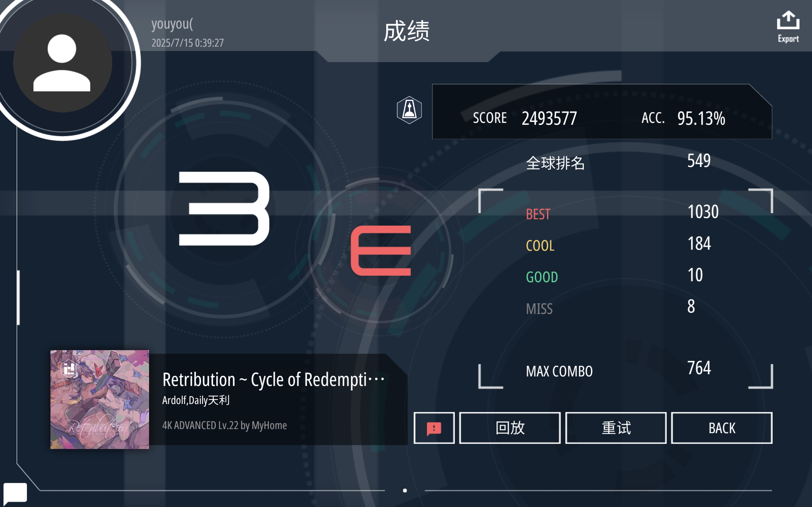Click the Export share icon
Image resolution: width=812 pixels, height=507 pixels.
pos(788,27)
